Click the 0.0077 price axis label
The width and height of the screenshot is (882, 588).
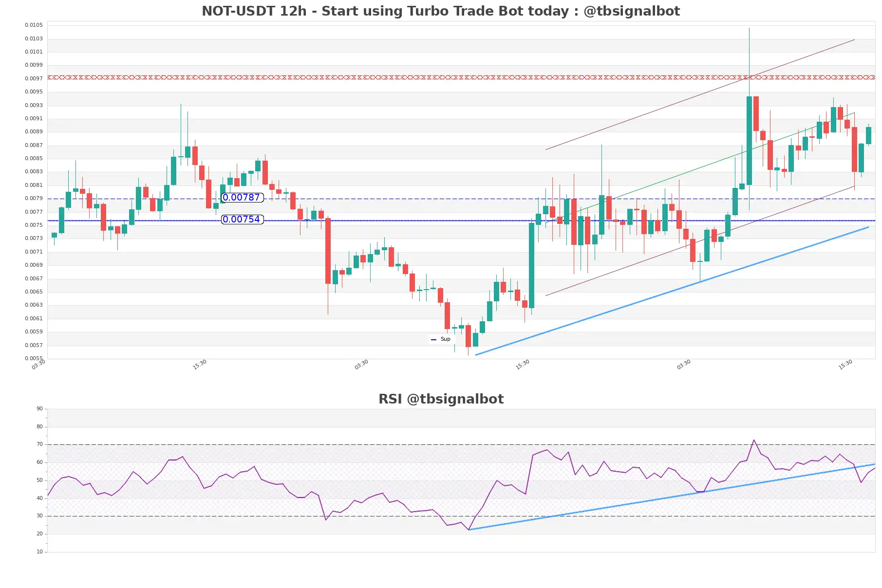pos(34,212)
